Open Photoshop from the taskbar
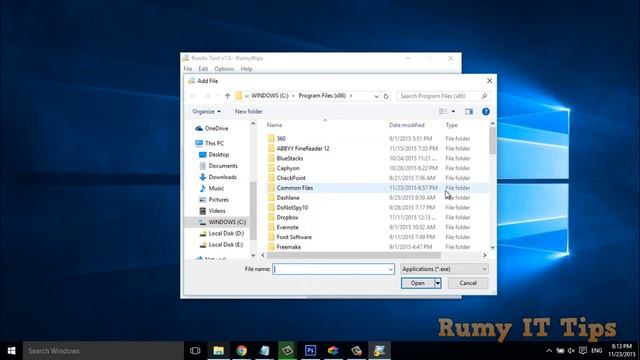This screenshot has width=640, height=360. click(x=310, y=351)
